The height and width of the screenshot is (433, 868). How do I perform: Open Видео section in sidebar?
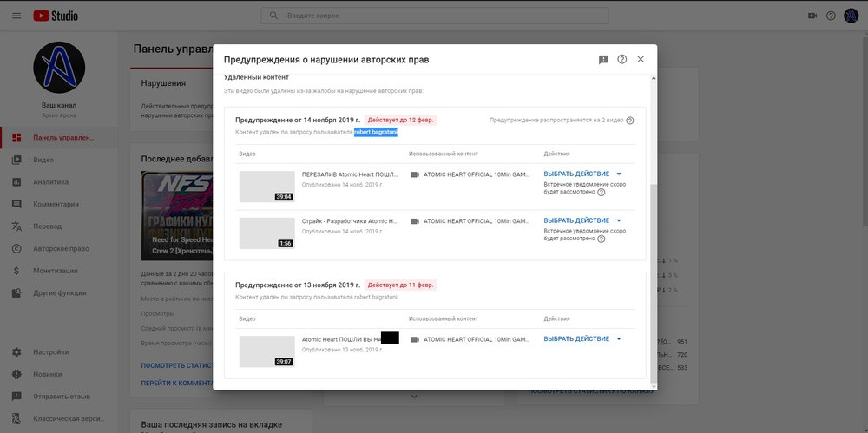[x=59, y=160]
